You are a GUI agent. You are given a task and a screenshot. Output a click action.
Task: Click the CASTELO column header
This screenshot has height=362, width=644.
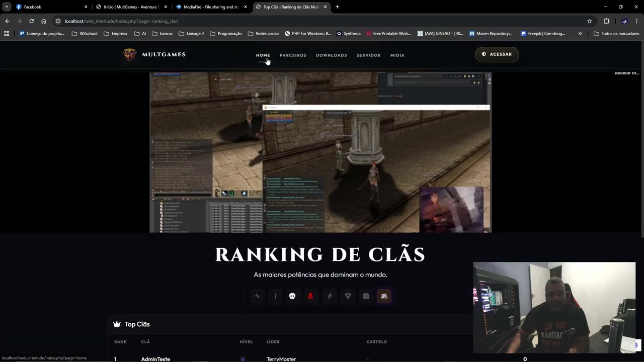pos(377,342)
